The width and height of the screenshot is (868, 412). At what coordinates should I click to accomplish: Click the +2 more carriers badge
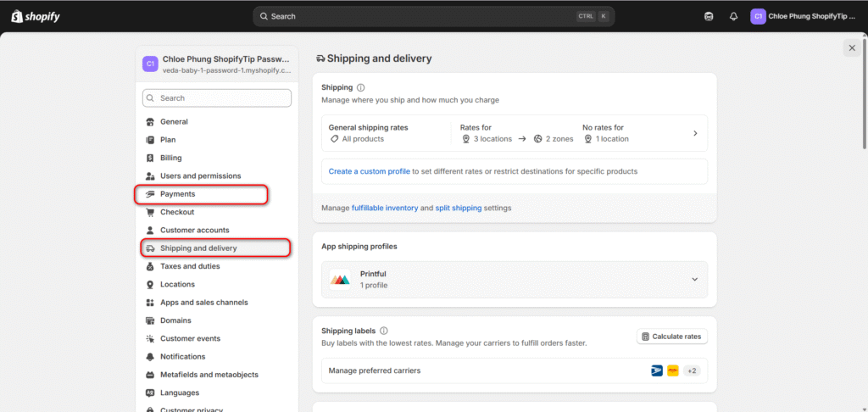(x=692, y=371)
